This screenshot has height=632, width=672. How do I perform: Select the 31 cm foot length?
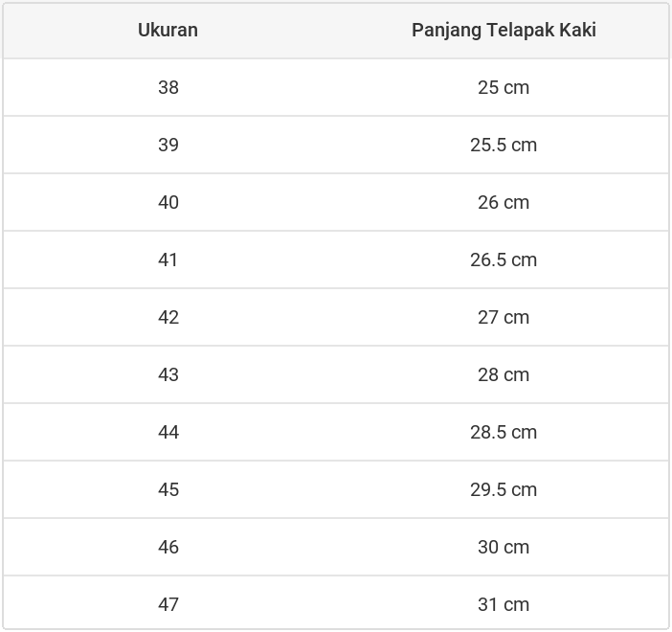tap(504, 604)
